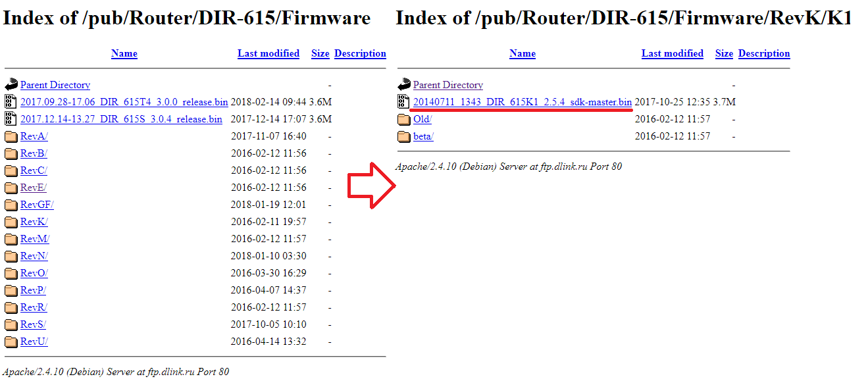Sort RevK/K1 listing by Last modified
868x383 pixels.
pos(673,54)
